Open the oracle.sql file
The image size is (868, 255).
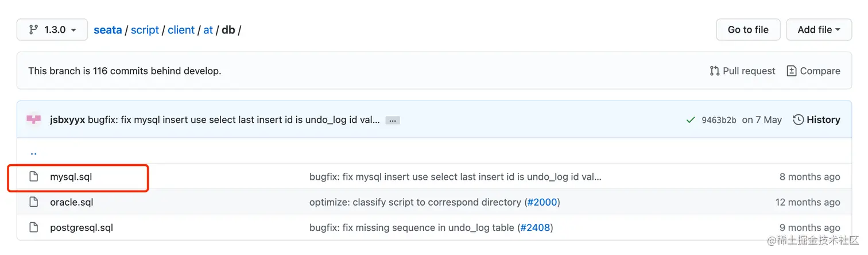click(x=72, y=202)
